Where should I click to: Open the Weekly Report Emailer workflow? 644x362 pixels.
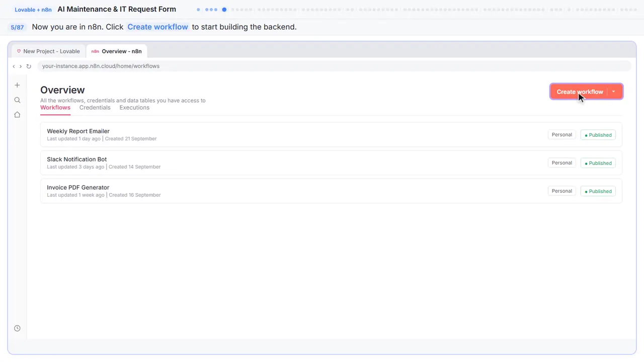click(x=331, y=135)
